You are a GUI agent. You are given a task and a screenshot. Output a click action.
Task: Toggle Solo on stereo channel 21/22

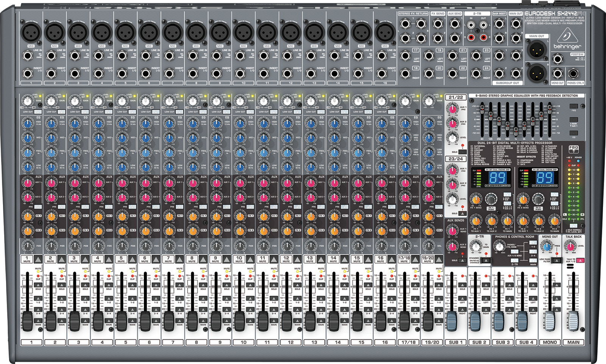click(462, 152)
